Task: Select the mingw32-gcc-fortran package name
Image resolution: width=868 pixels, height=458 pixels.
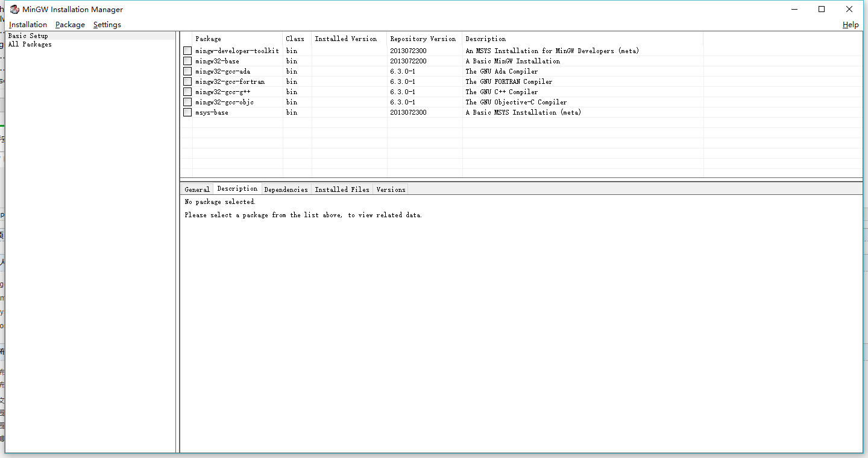Action: (230, 81)
